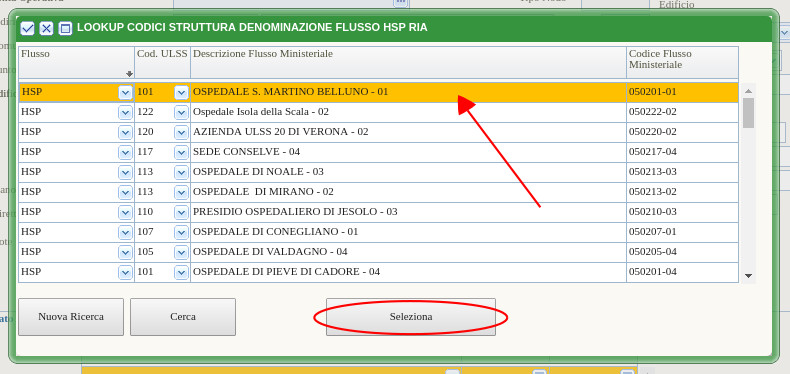Click the scrollbar down arrow of the table
This screenshot has height=374, width=790.
(748, 276)
